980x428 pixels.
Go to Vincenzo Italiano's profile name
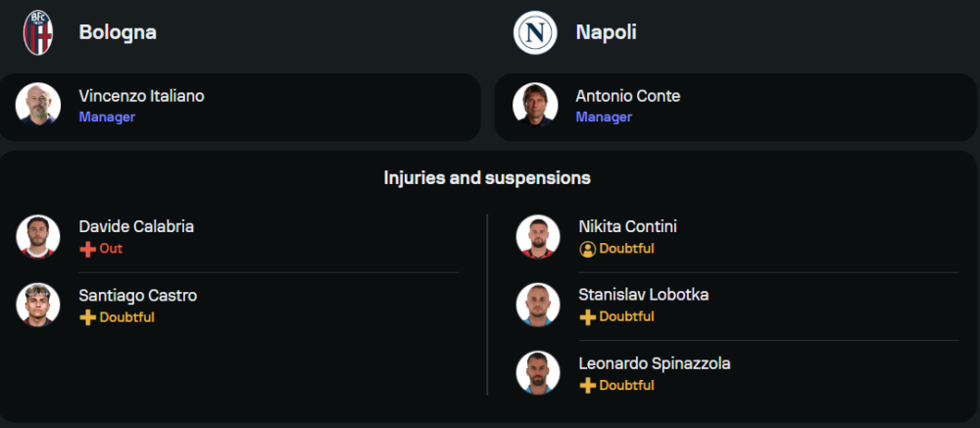tap(141, 96)
